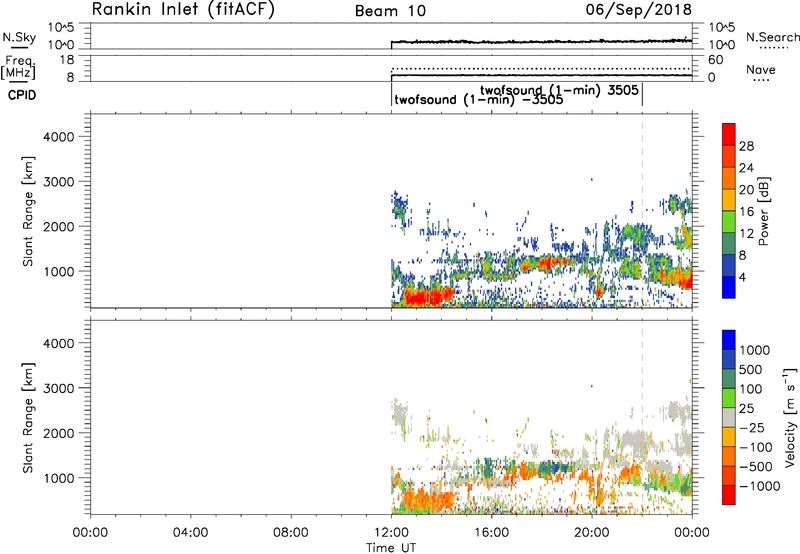Click the '12:00' time axis tick label
The image size is (800, 554).
pos(391,533)
